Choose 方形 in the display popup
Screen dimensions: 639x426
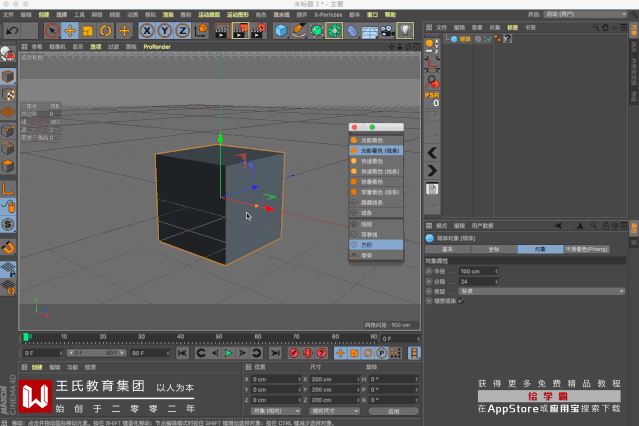(376, 245)
